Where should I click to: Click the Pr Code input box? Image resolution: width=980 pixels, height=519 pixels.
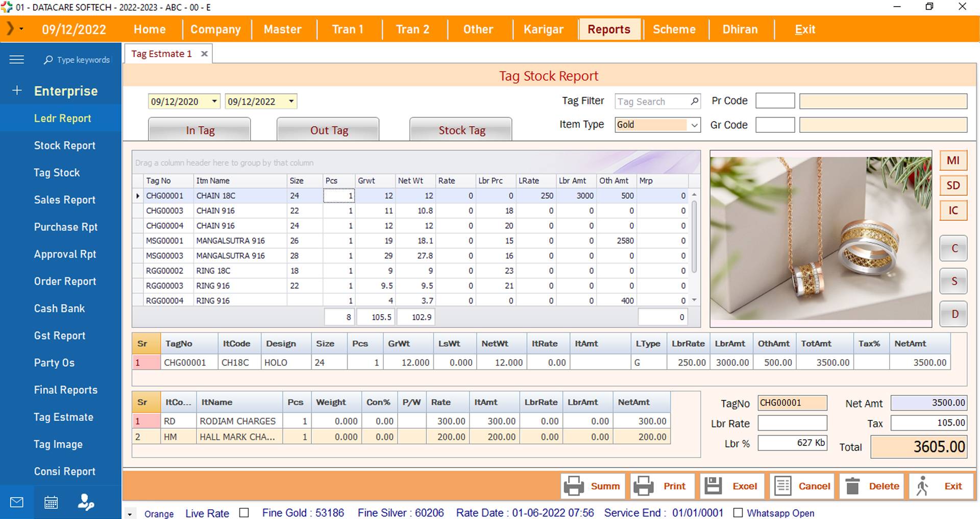pyautogui.click(x=775, y=101)
